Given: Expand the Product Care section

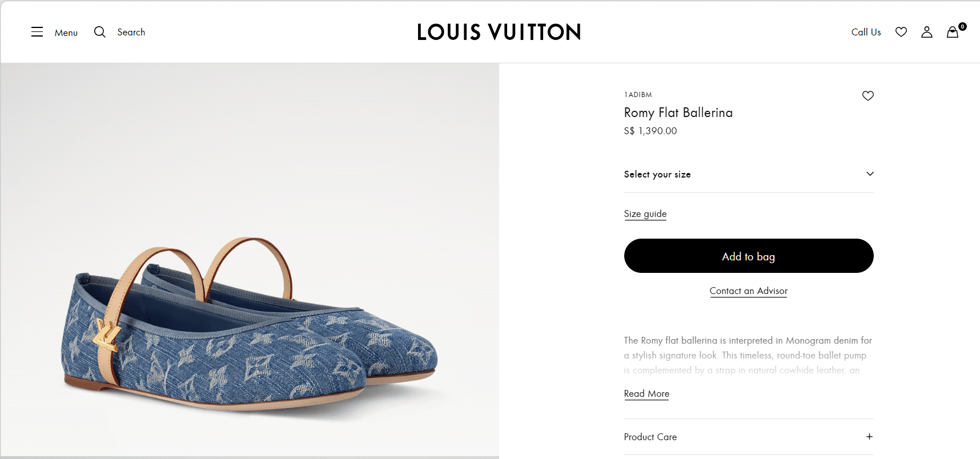Looking at the screenshot, I should [650, 437].
